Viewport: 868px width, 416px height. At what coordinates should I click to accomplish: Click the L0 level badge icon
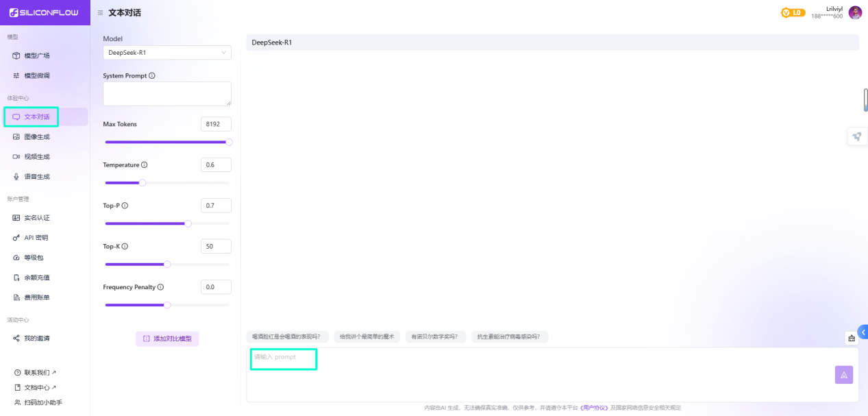click(793, 12)
